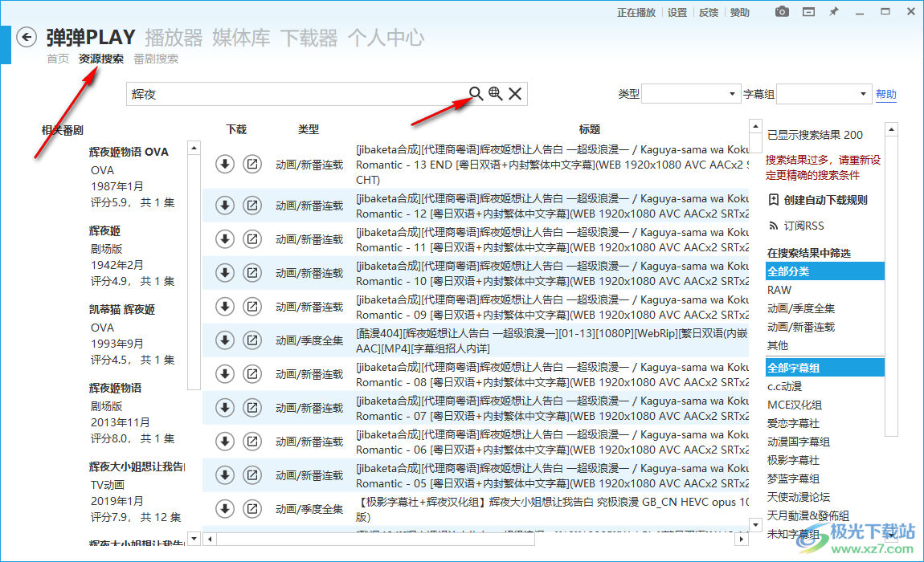Open 设置 in the title bar

[677, 12]
